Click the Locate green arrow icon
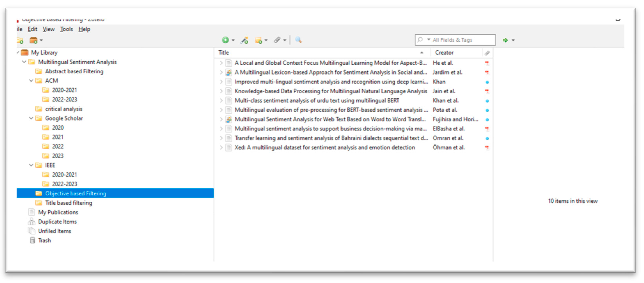 (505, 40)
